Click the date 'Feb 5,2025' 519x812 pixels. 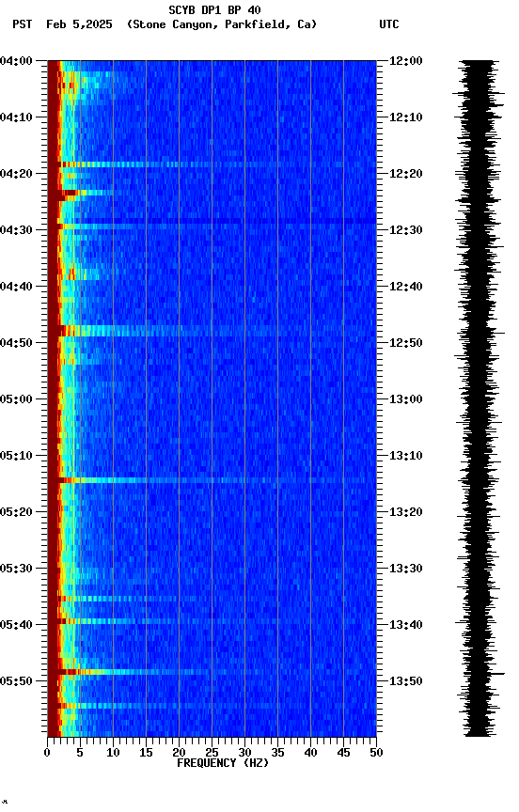(79, 24)
